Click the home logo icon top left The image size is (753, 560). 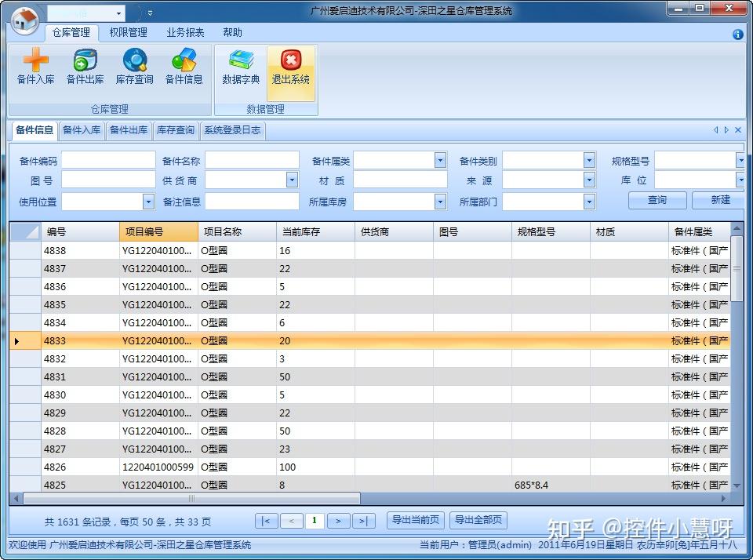pyautogui.click(x=24, y=21)
